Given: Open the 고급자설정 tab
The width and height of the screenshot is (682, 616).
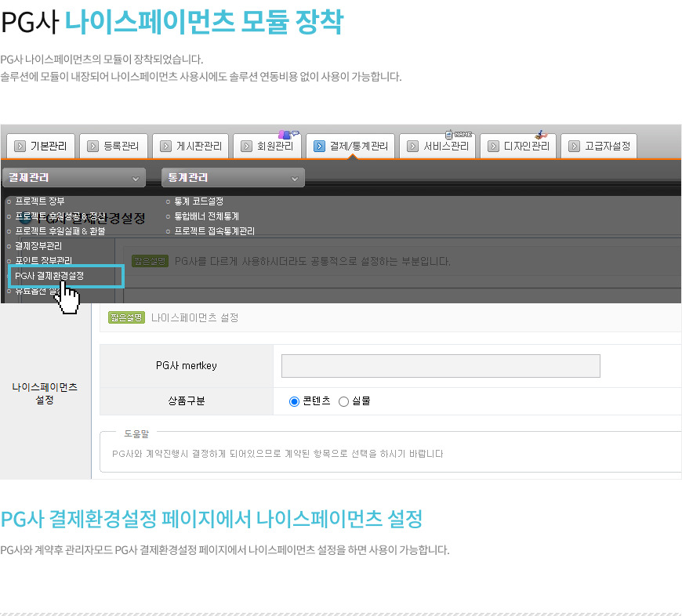Looking at the screenshot, I should click(599, 146).
